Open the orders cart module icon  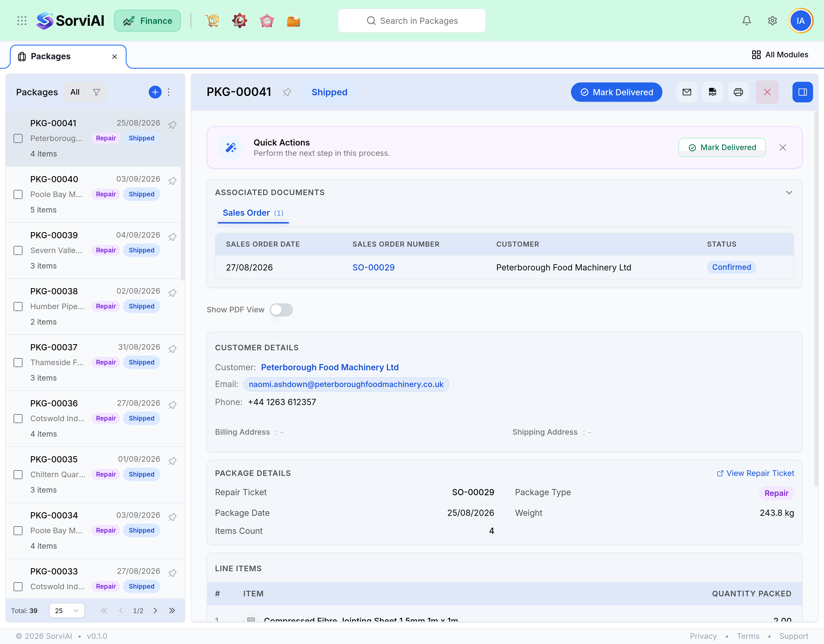click(x=212, y=21)
